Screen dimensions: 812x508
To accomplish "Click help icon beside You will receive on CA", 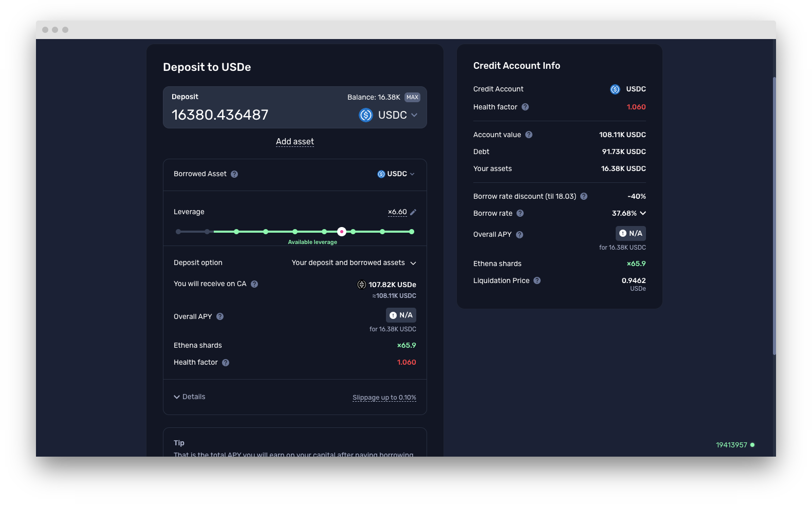I will (x=254, y=284).
